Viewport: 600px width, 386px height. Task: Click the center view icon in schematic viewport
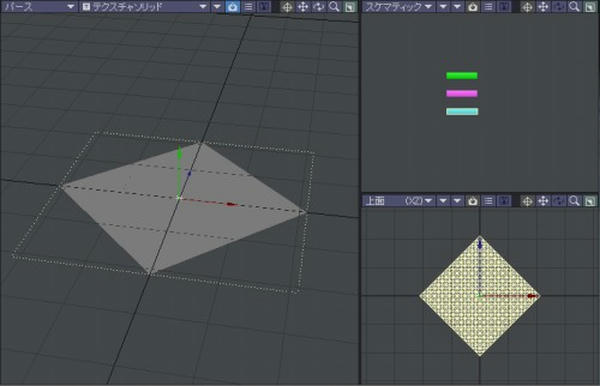527,7
